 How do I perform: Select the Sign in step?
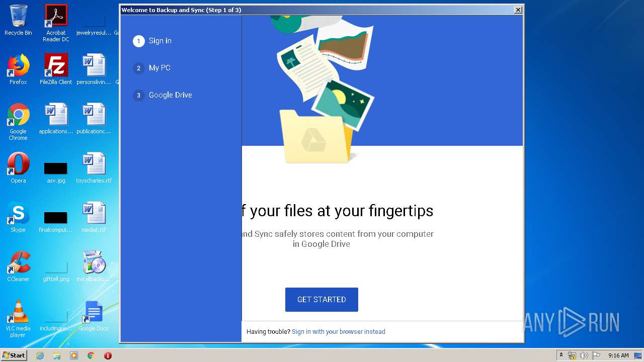click(152, 41)
